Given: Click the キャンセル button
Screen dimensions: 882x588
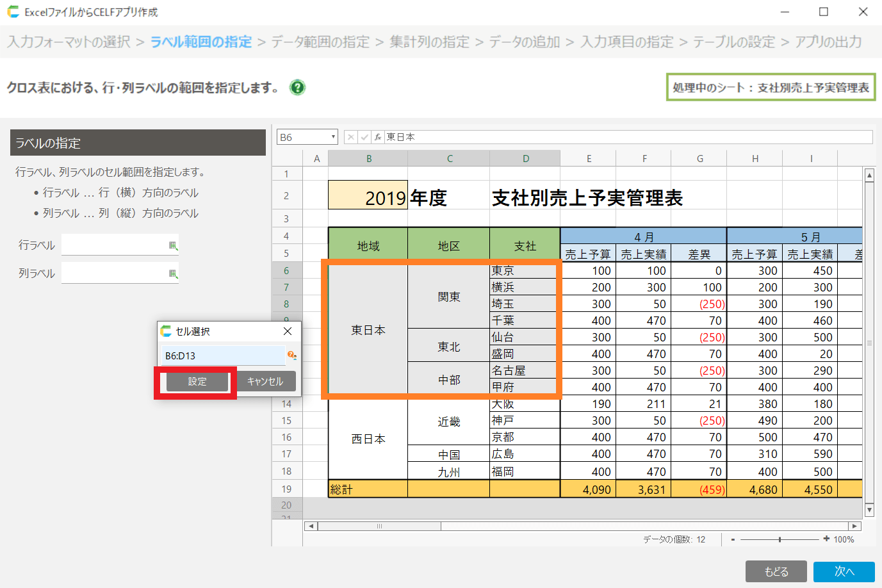Looking at the screenshot, I should tap(265, 382).
